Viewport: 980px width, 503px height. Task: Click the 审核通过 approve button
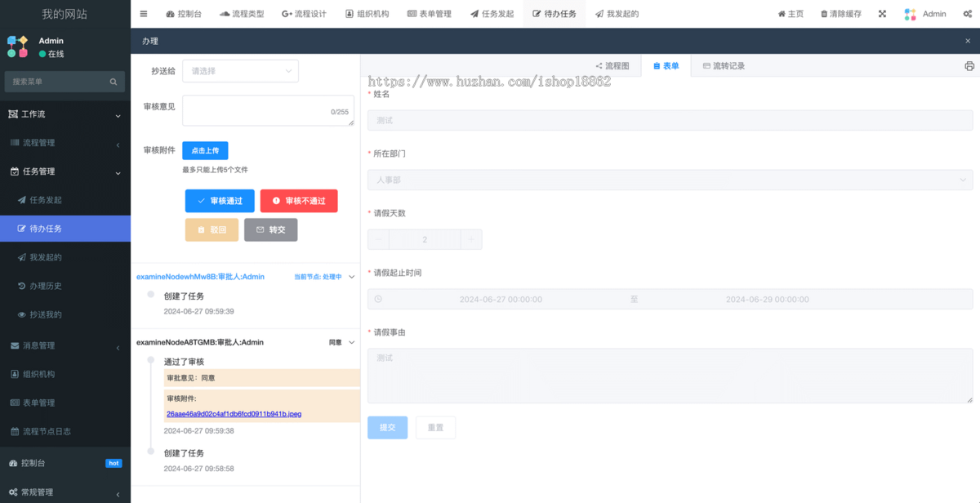(x=220, y=200)
